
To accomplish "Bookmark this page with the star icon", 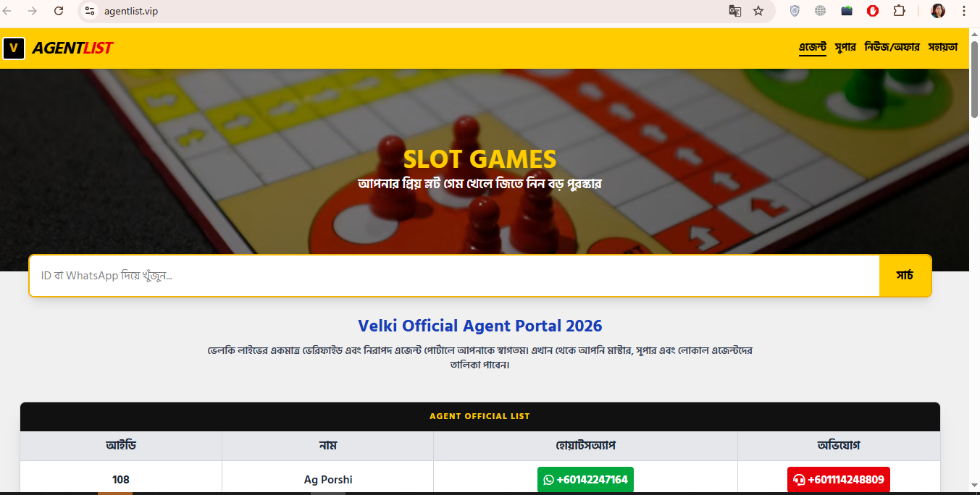I will 758,11.
